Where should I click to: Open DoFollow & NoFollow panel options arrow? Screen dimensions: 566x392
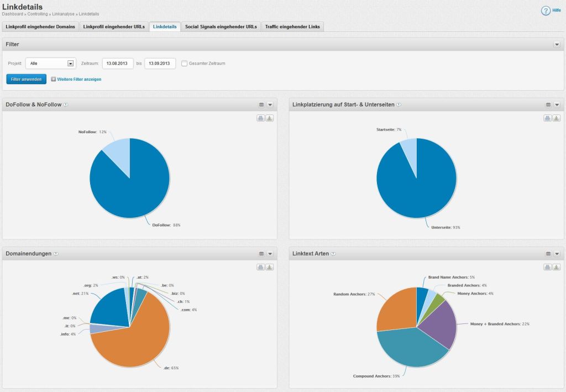[270, 104]
